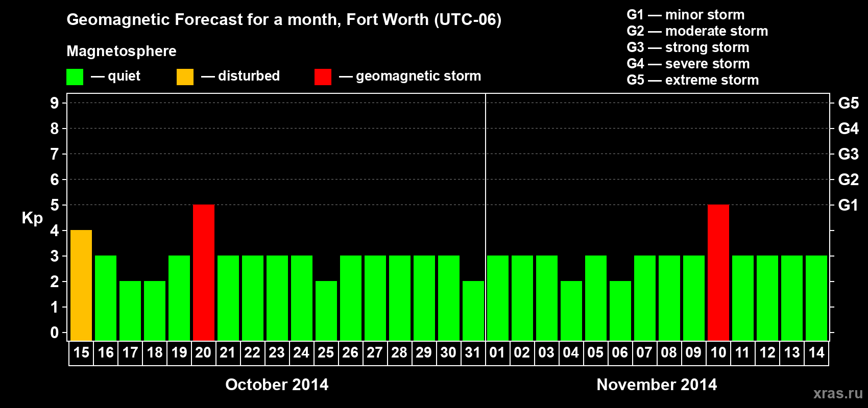Click the 'G4' right axis label

point(849,129)
